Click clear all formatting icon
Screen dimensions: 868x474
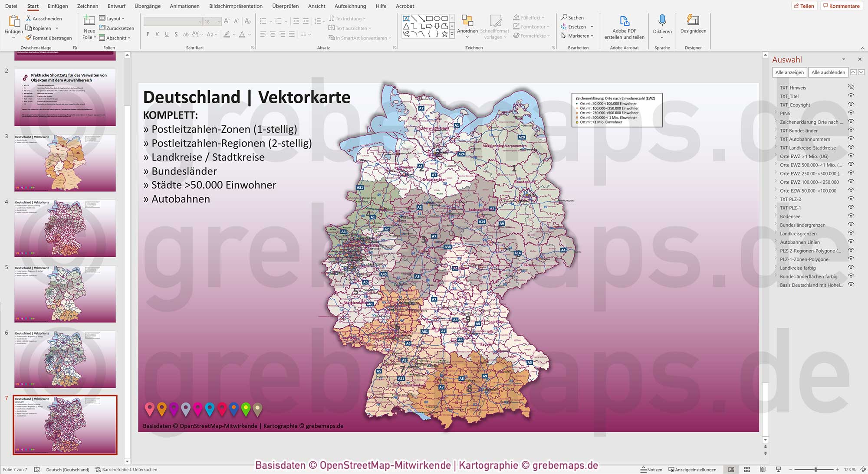pyautogui.click(x=247, y=21)
